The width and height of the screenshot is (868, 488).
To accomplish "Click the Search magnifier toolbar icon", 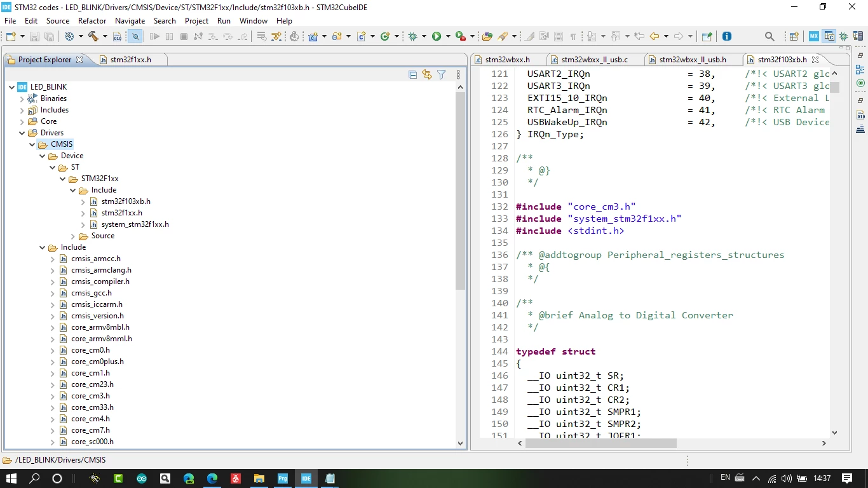I will pyautogui.click(x=770, y=36).
